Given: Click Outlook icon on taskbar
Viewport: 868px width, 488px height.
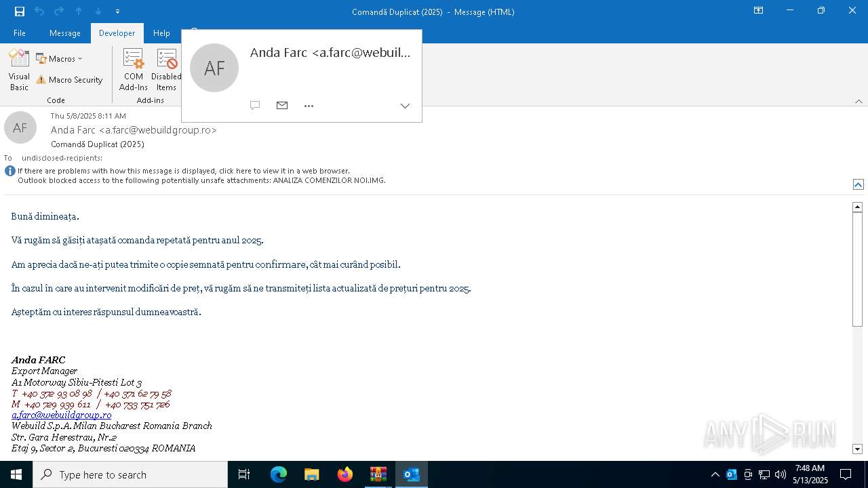Looking at the screenshot, I should click(x=412, y=474).
